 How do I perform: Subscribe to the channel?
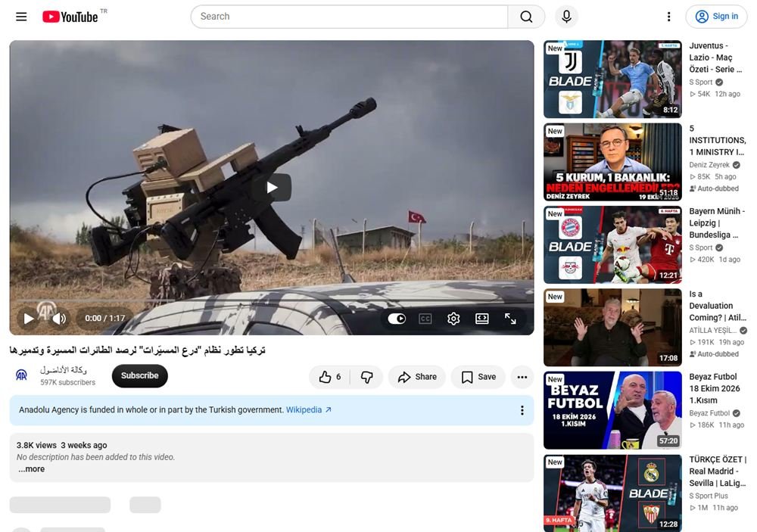coord(140,375)
